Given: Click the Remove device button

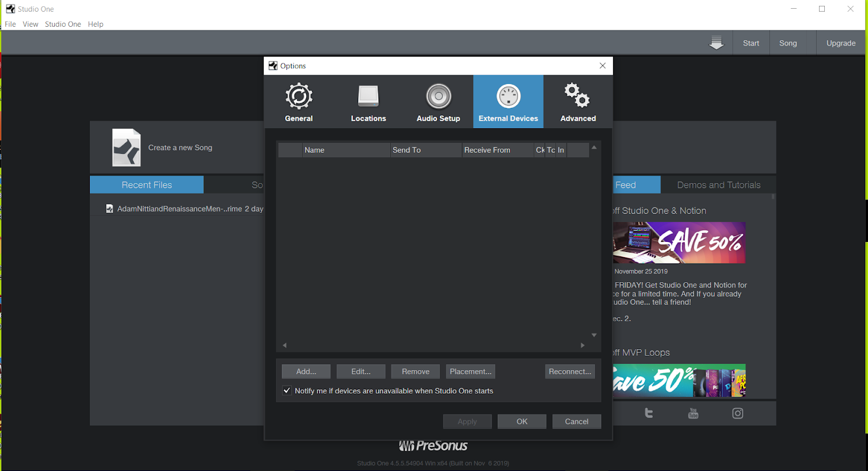Looking at the screenshot, I should pos(415,371).
